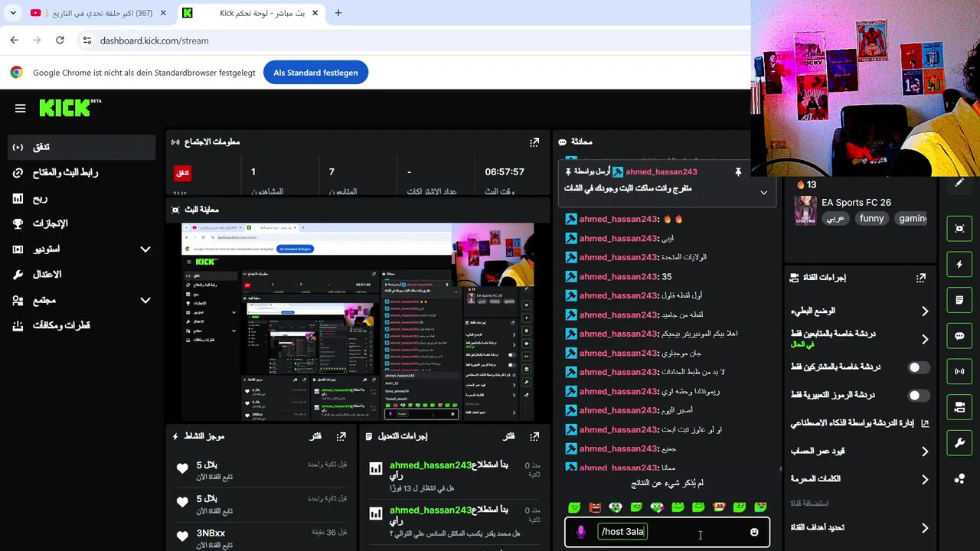Open the Moderation sidebar item

(81, 274)
